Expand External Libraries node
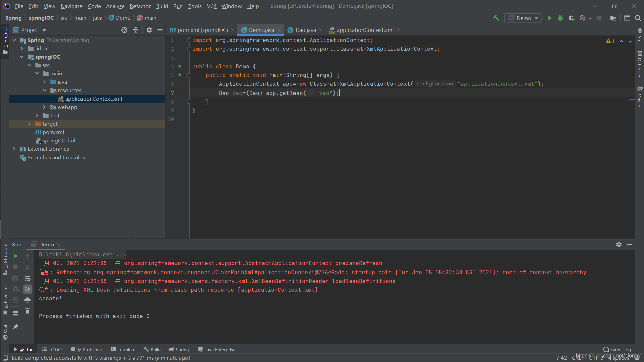Image resolution: width=644 pixels, height=362 pixels. [14, 149]
